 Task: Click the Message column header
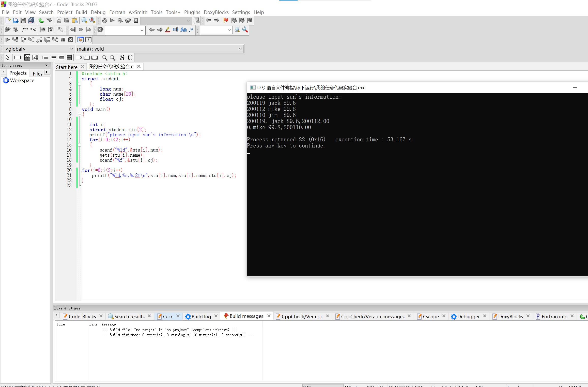pyautogui.click(x=109, y=324)
